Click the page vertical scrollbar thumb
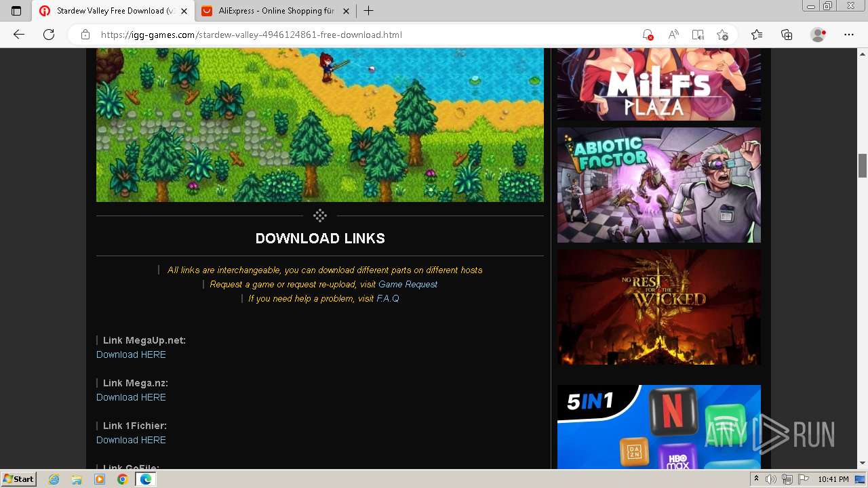868x488 pixels. (863, 165)
